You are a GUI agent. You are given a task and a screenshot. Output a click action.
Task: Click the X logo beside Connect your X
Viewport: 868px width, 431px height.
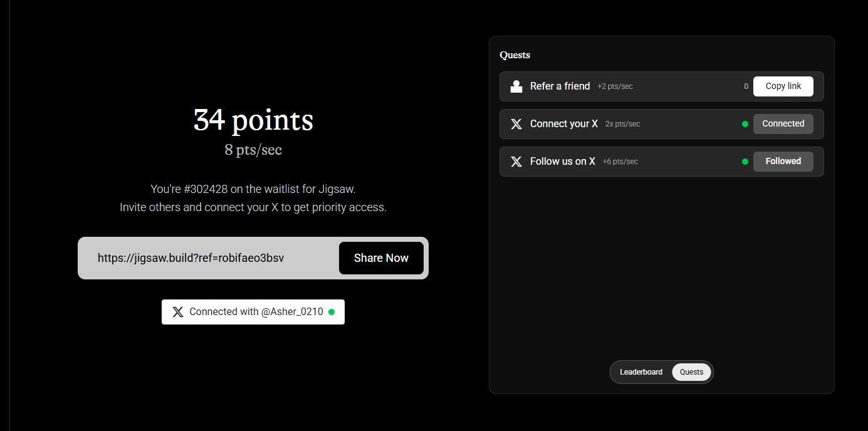click(x=516, y=124)
